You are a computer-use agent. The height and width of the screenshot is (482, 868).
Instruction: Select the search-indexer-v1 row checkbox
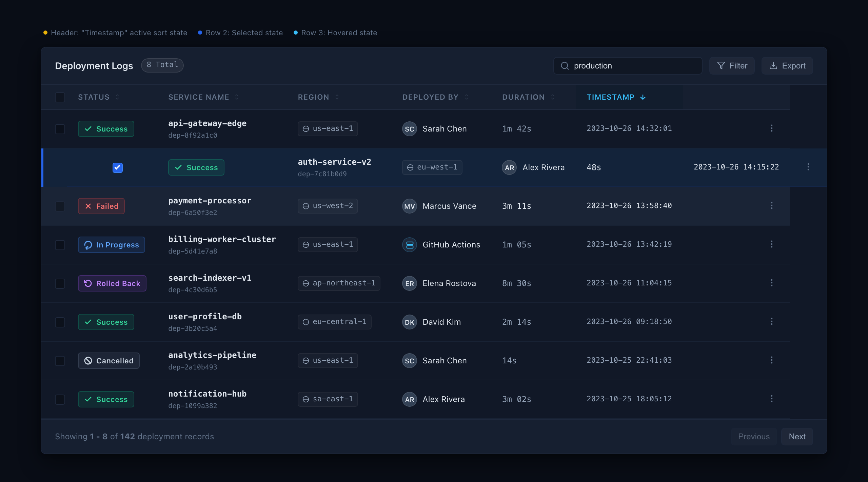(x=60, y=283)
